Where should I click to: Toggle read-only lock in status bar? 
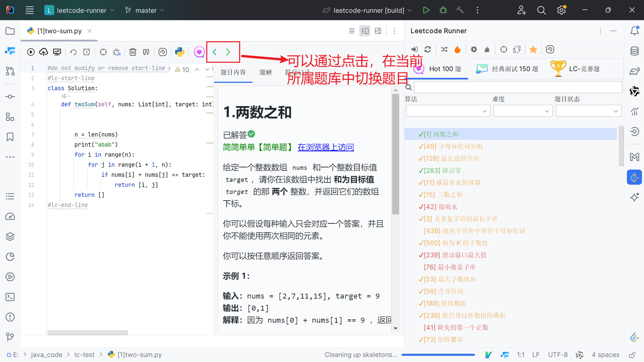pos(632,355)
